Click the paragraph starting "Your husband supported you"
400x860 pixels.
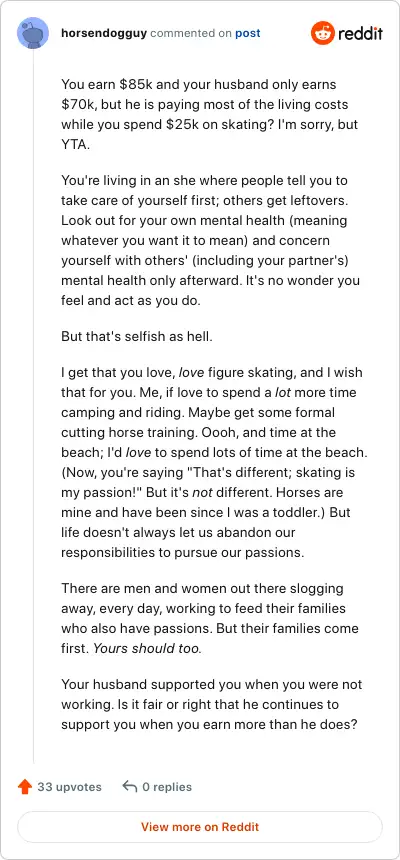click(x=211, y=704)
